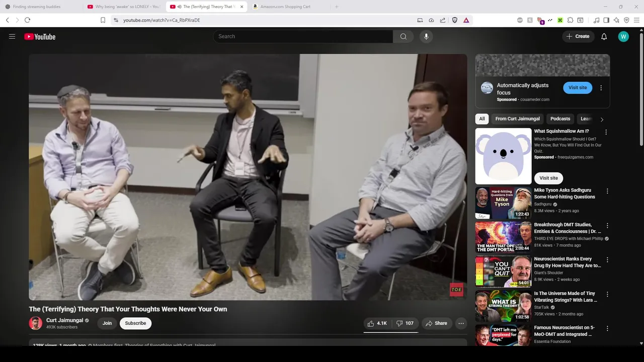This screenshot has height=362, width=644.
Task: Switch to Amazon.com Shopping Cart tab
Action: [x=289, y=7]
